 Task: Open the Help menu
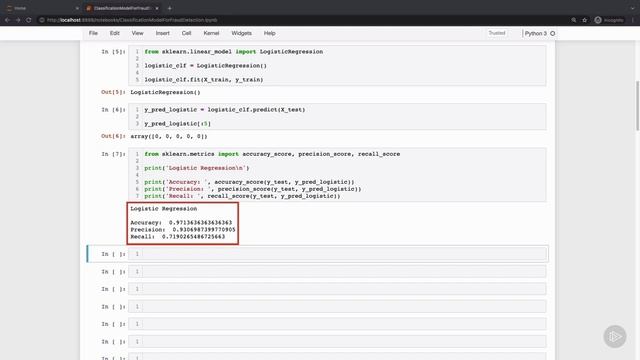coord(269,33)
